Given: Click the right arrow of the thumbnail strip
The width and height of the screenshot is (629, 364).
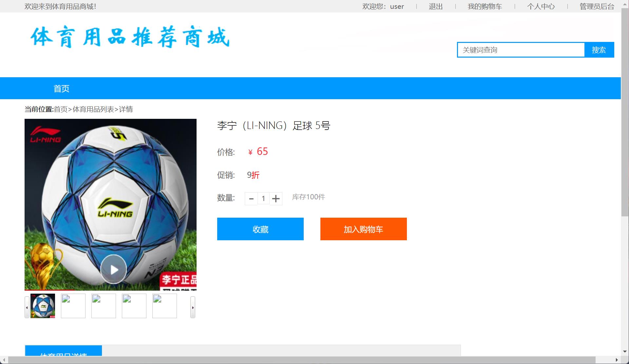Looking at the screenshot, I should (x=193, y=307).
